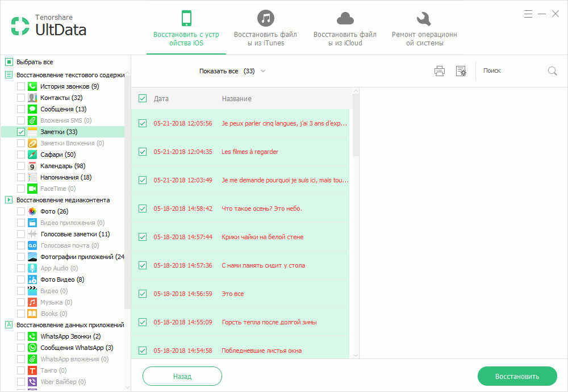
Task: Click the Назад button
Action: click(182, 377)
